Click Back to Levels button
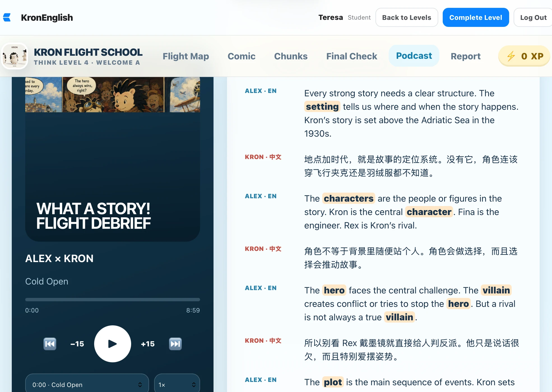552x392 pixels. pyautogui.click(x=407, y=17)
